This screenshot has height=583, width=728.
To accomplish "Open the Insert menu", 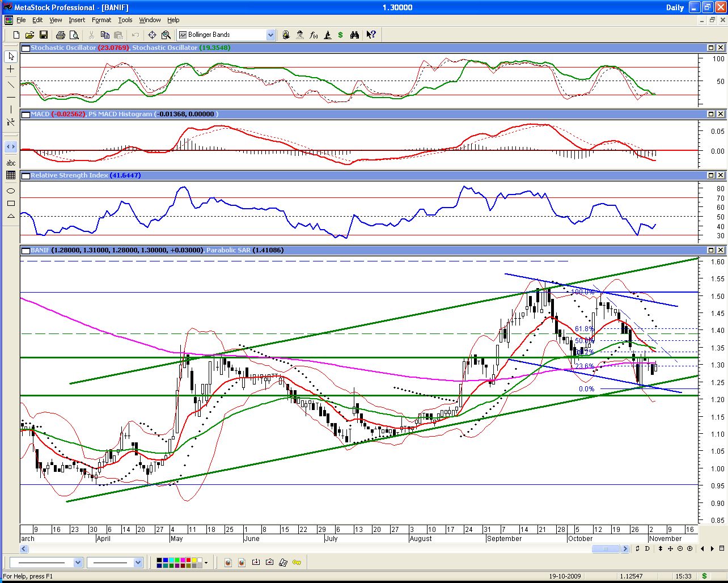I will point(77,20).
